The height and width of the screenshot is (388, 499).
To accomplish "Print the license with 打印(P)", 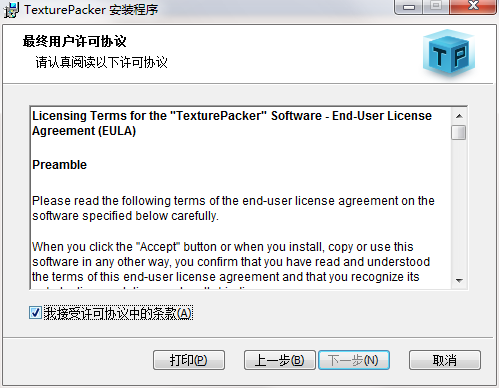I will click(189, 360).
